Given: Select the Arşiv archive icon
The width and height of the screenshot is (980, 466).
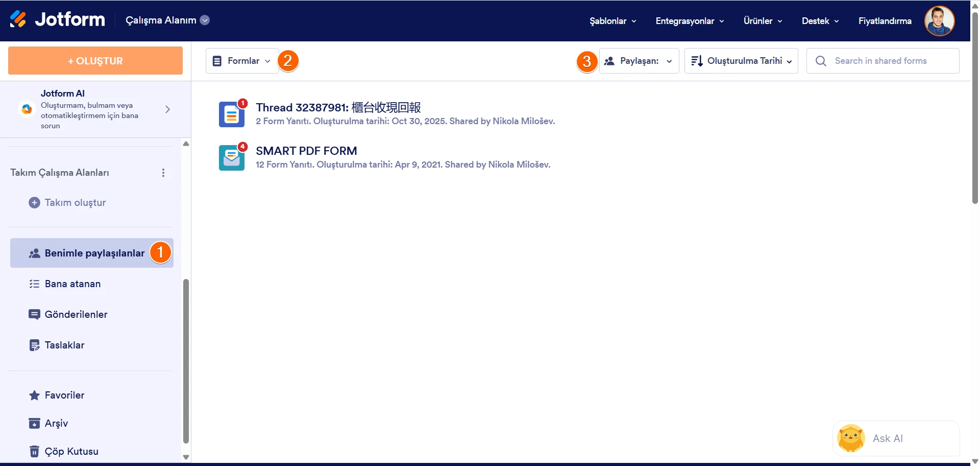Looking at the screenshot, I should point(34,423).
